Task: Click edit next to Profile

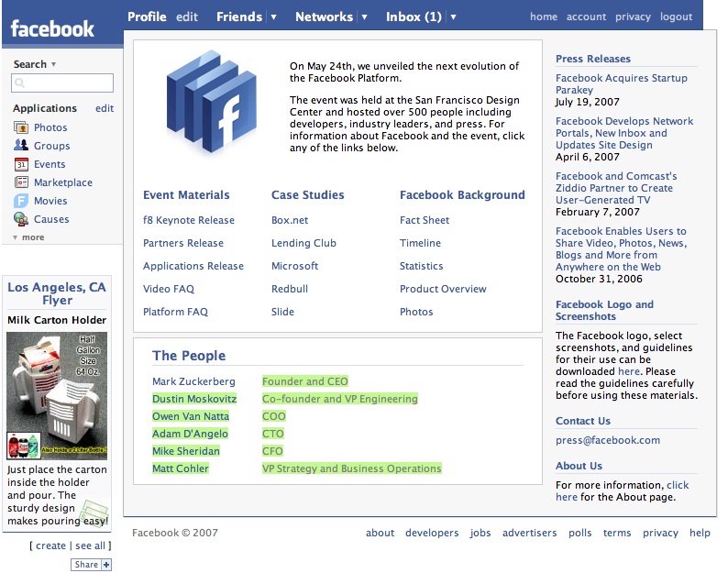Action: pos(187,17)
